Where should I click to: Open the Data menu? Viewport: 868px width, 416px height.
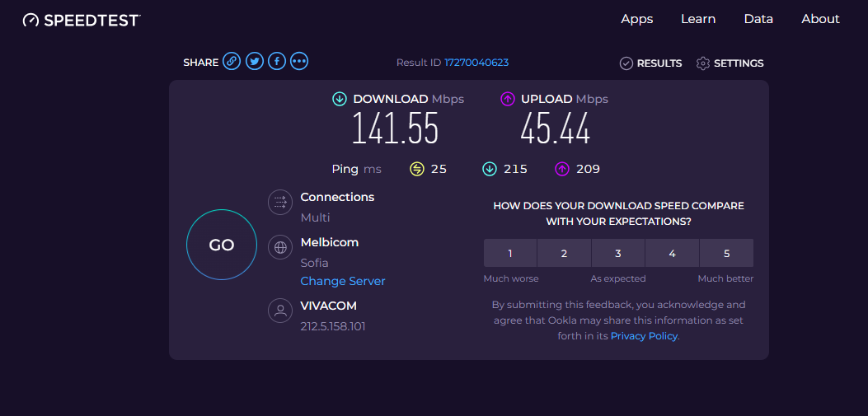[758, 19]
